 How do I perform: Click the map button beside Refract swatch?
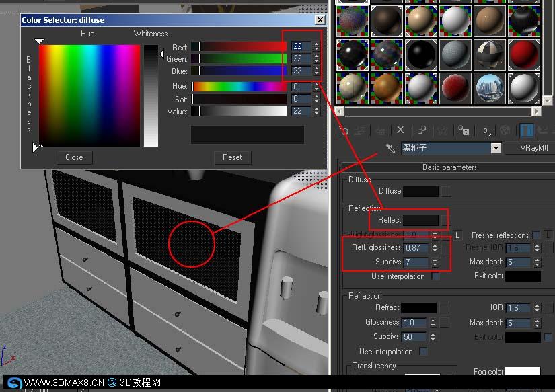pos(444,308)
